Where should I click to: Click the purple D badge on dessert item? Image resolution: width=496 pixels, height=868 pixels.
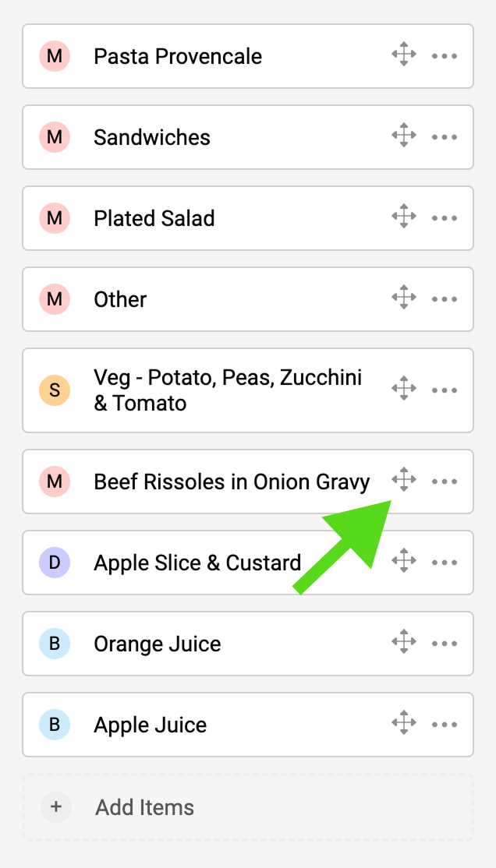pyautogui.click(x=55, y=563)
